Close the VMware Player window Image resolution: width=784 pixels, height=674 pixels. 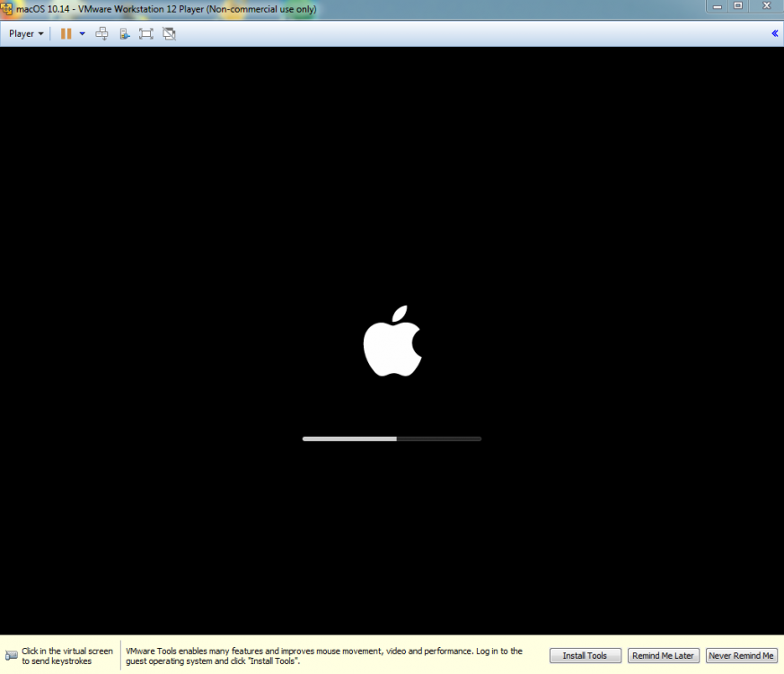click(766, 6)
